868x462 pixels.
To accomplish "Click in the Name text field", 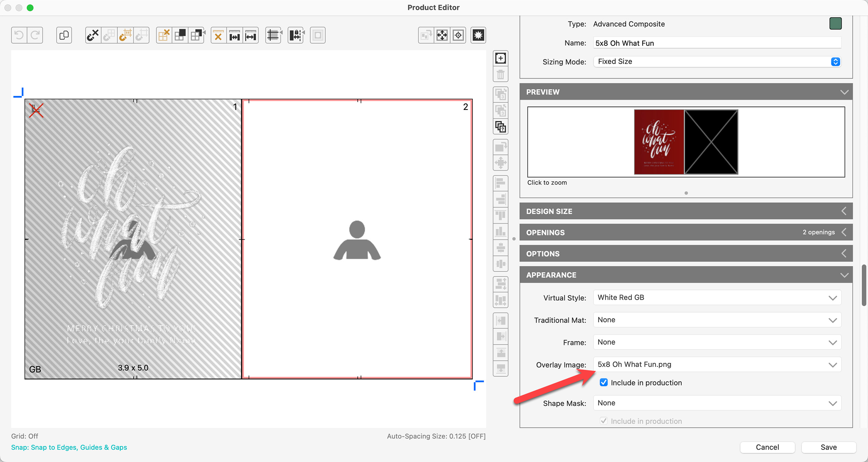I will 717,43.
